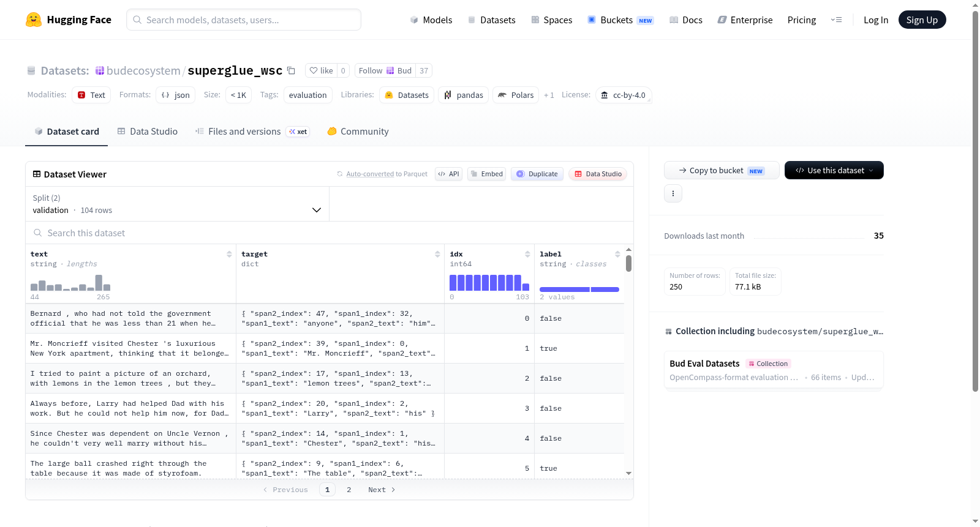Sort the text column

tap(229, 254)
